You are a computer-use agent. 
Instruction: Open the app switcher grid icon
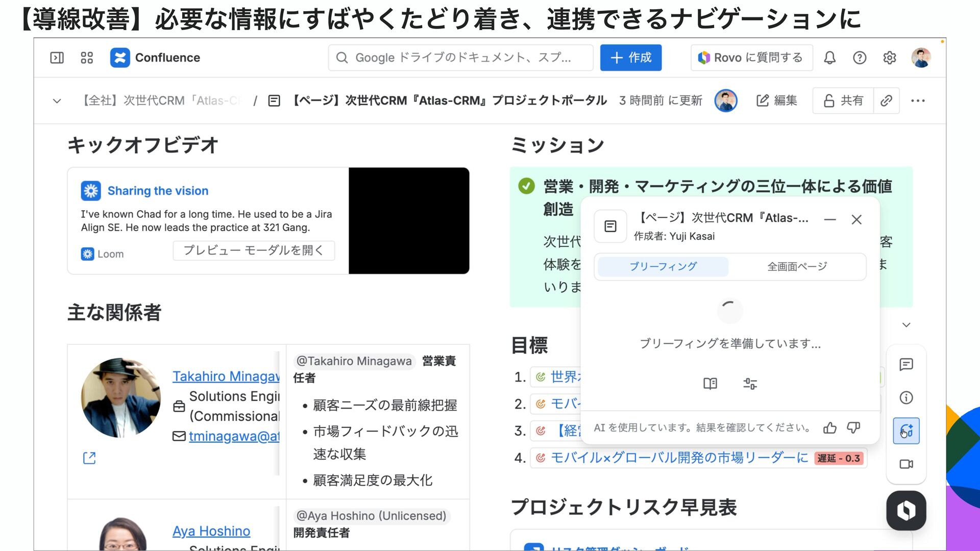click(x=87, y=58)
